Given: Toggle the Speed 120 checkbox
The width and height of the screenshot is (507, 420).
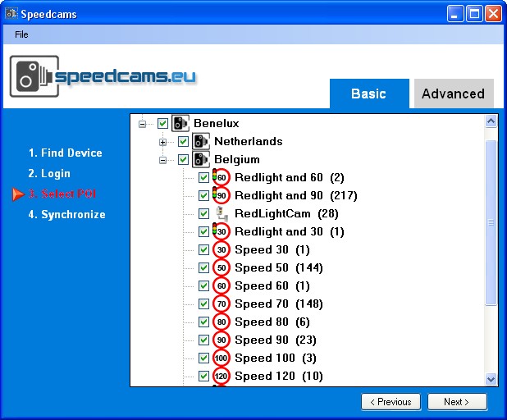Looking at the screenshot, I should (x=203, y=376).
